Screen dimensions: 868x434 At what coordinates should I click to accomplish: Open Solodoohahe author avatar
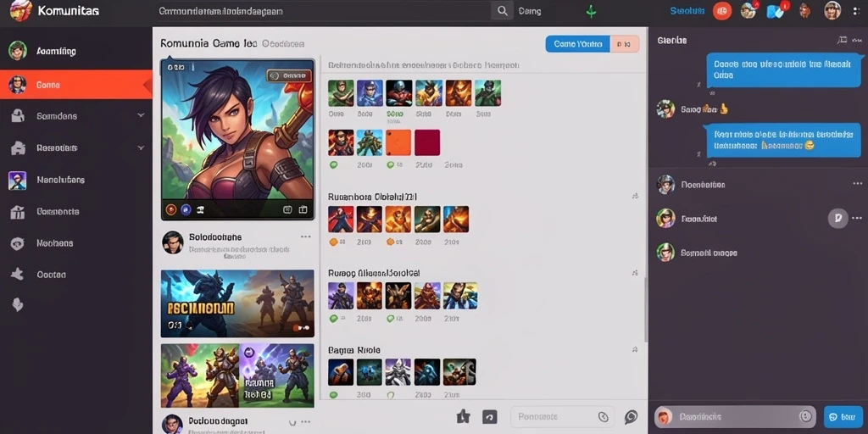pyautogui.click(x=173, y=242)
